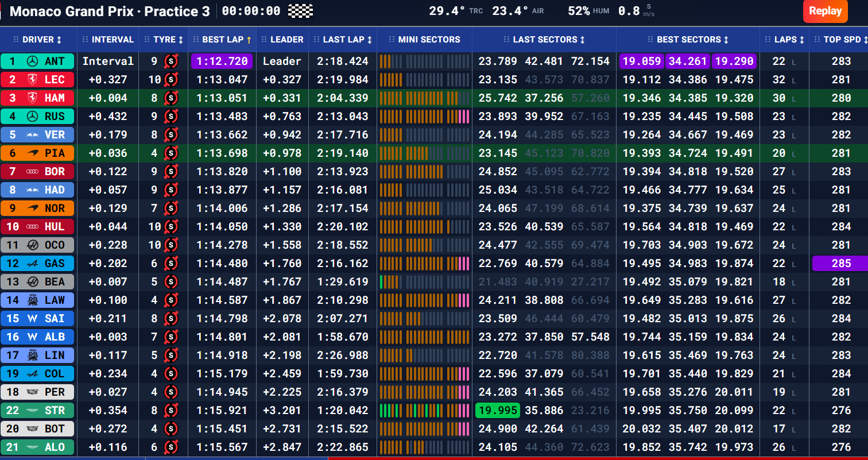The width and height of the screenshot is (868, 460).
Task: Sort by top speed using its arrow
Action: click(x=866, y=40)
